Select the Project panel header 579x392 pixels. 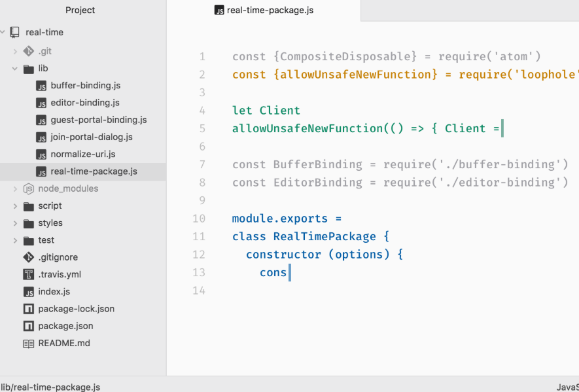click(x=80, y=10)
